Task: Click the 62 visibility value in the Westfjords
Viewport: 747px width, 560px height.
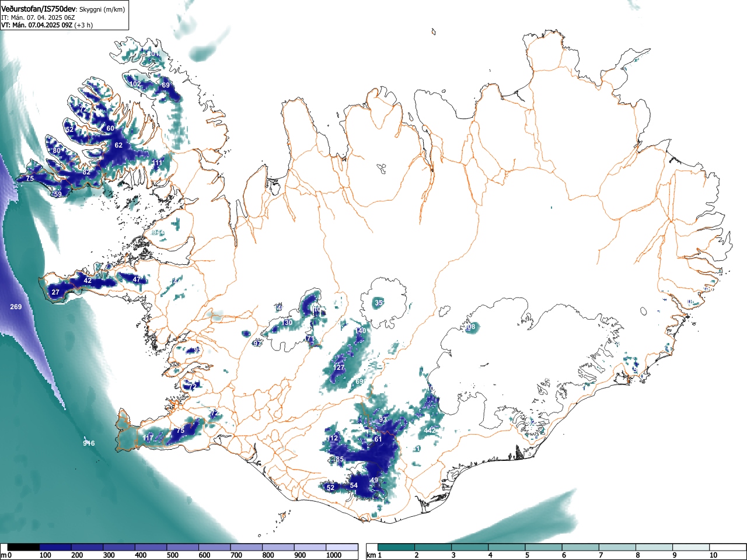Action: point(118,145)
